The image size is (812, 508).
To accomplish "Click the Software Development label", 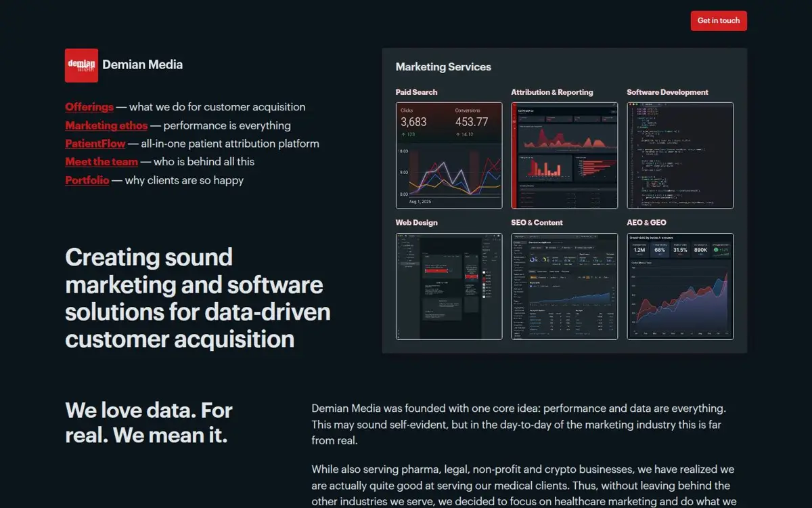I will point(668,92).
